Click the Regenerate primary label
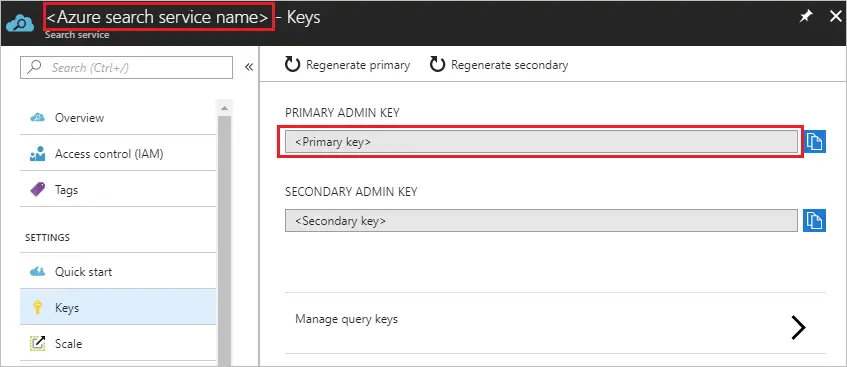The width and height of the screenshot is (847, 367). [358, 65]
